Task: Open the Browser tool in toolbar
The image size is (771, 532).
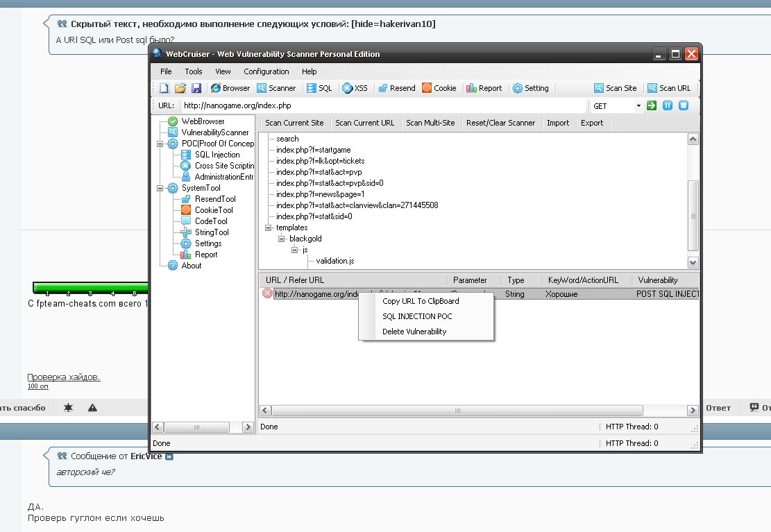Action: click(230, 88)
